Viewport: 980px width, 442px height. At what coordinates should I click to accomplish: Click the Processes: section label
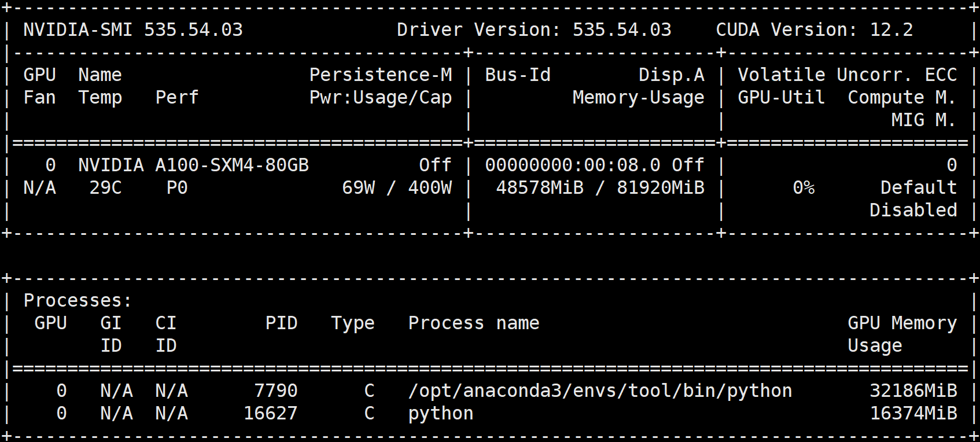[x=78, y=300]
